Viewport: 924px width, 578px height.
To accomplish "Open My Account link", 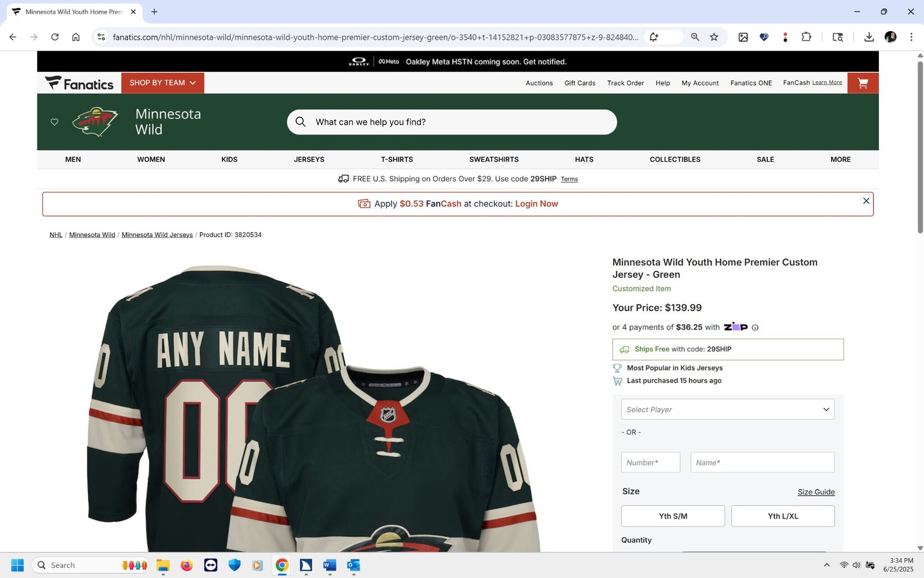I will (x=700, y=83).
